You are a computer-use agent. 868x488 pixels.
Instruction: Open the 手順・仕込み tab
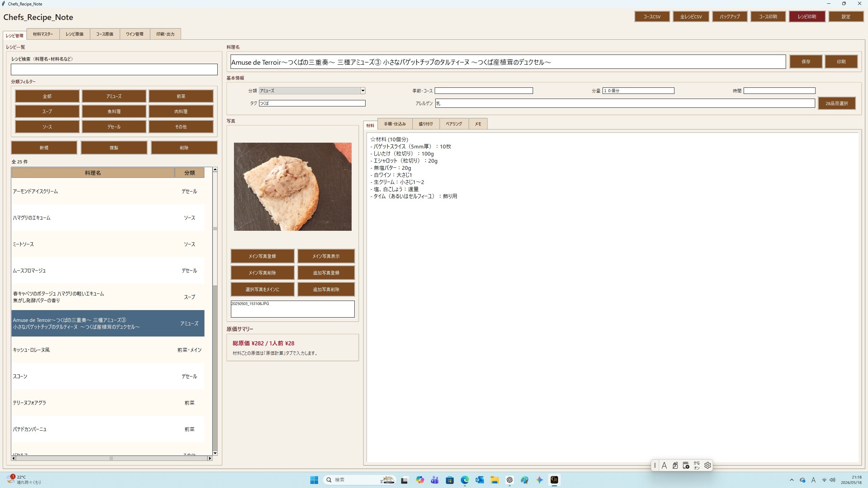point(395,124)
